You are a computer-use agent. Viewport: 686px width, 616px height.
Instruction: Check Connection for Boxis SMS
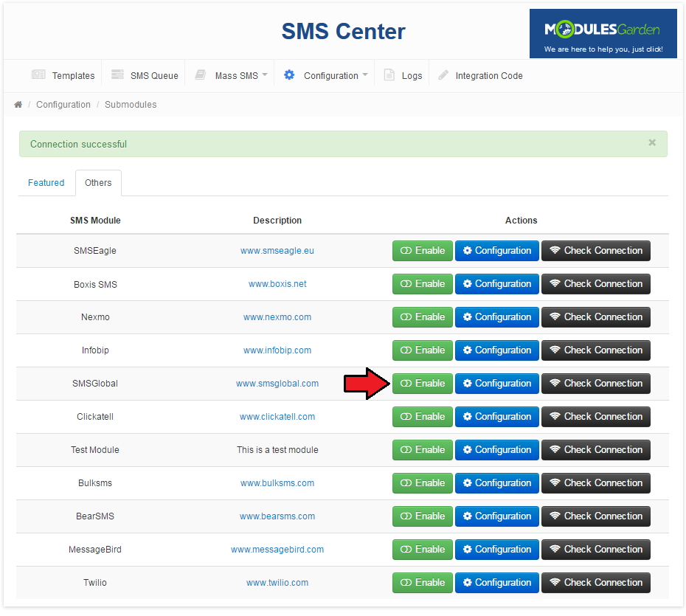596,284
